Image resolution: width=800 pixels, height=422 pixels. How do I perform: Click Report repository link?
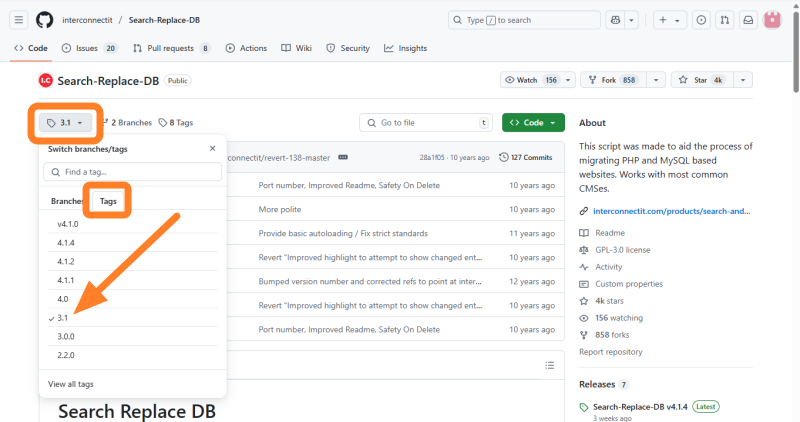pos(611,352)
